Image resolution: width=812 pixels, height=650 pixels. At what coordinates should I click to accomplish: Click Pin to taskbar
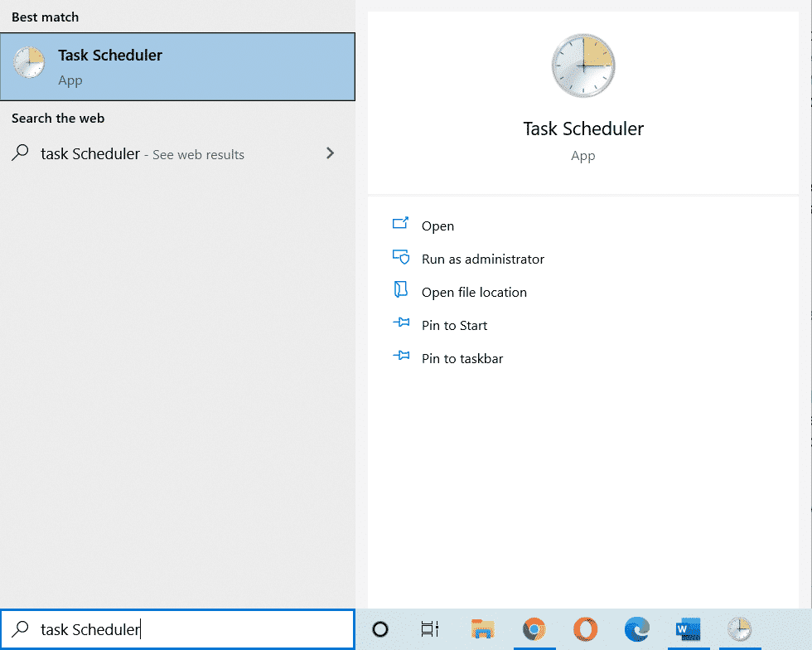click(462, 358)
